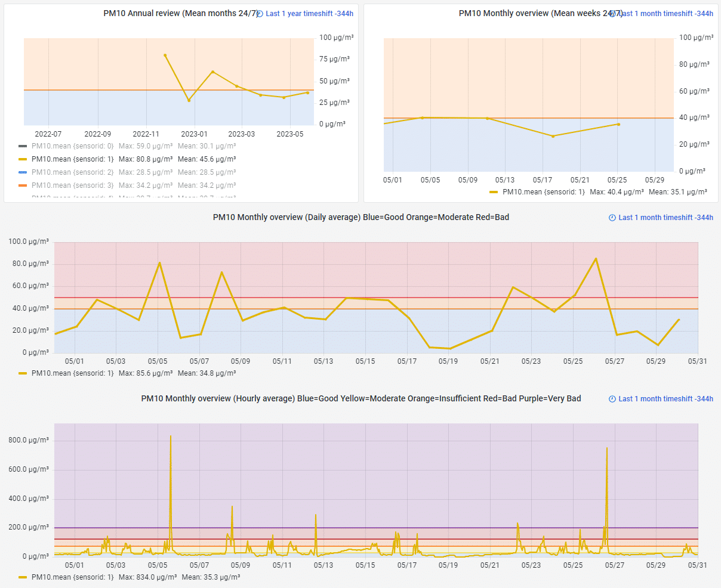721x588 pixels.
Task: Click the 05/27 x-axis label in Hourly chart
Action: (x=615, y=565)
